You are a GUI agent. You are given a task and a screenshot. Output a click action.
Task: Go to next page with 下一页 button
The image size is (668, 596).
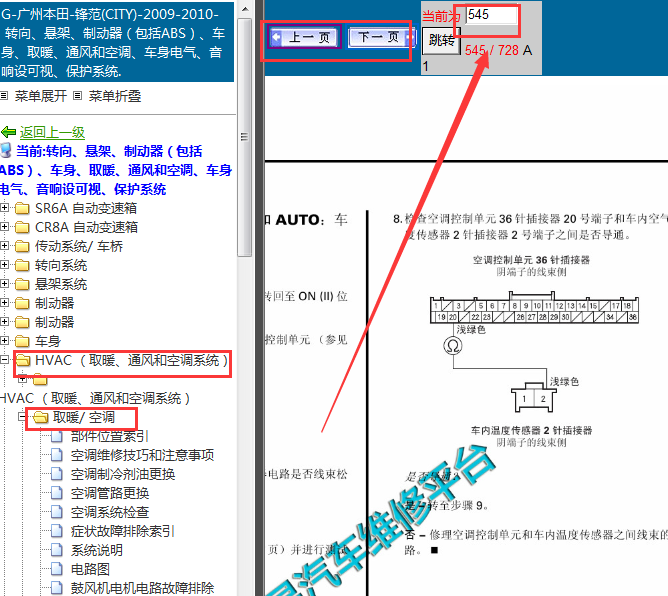380,37
